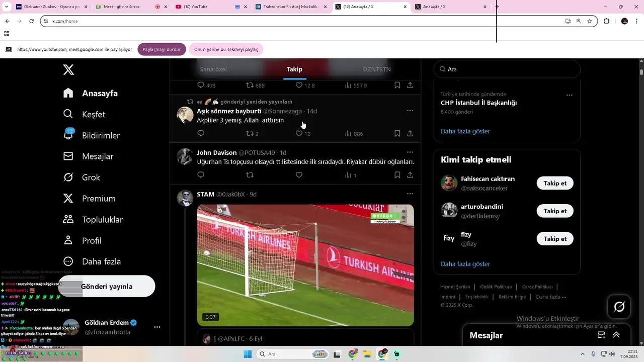Bookmark John Davison post
This screenshot has height=362, width=644.
pyautogui.click(x=397, y=175)
